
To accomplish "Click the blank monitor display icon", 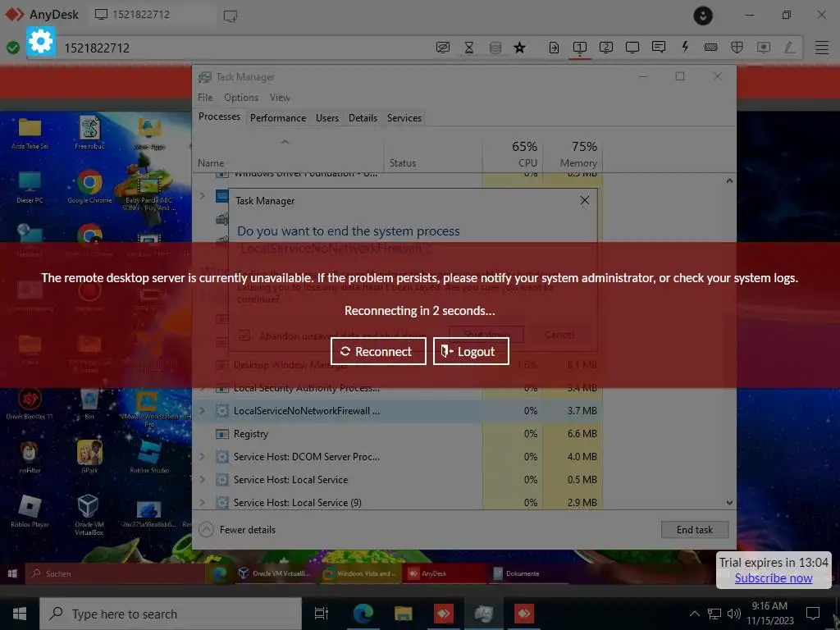I will 632,48.
